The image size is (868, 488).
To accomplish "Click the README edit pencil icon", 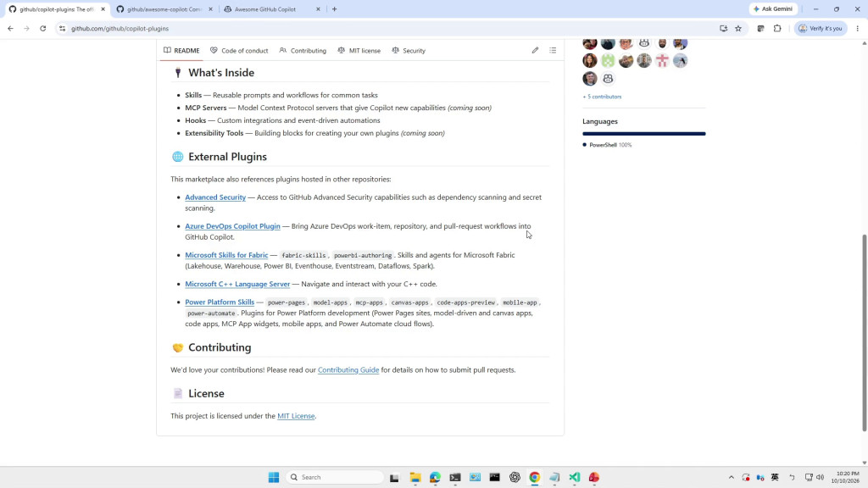I will (535, 50).
